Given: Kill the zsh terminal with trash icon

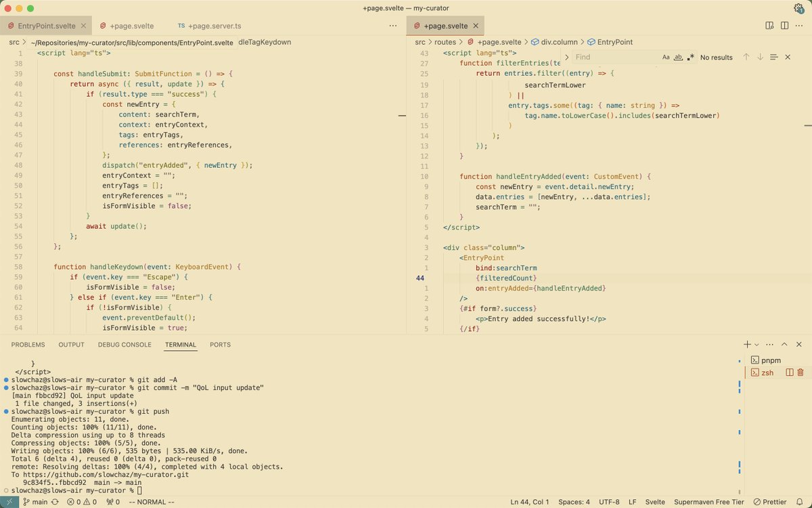Looking at the screenshot, I should (800, 373).
